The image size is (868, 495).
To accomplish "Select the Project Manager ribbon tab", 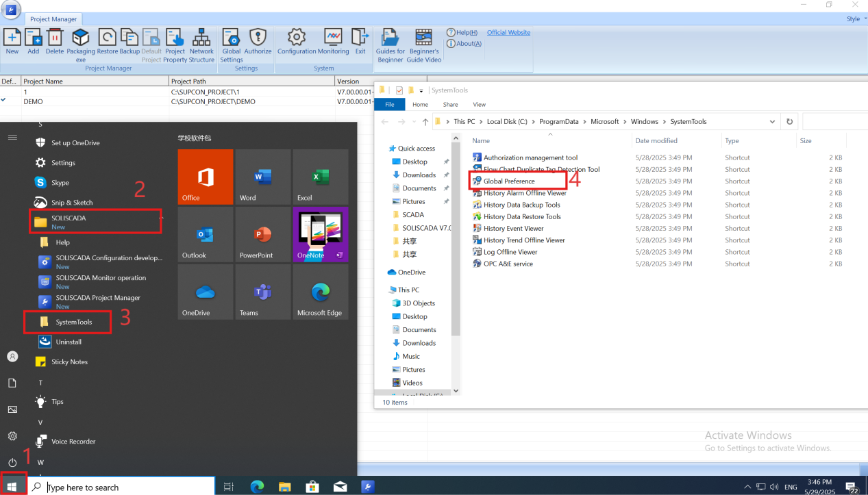I will pos(54,19).
